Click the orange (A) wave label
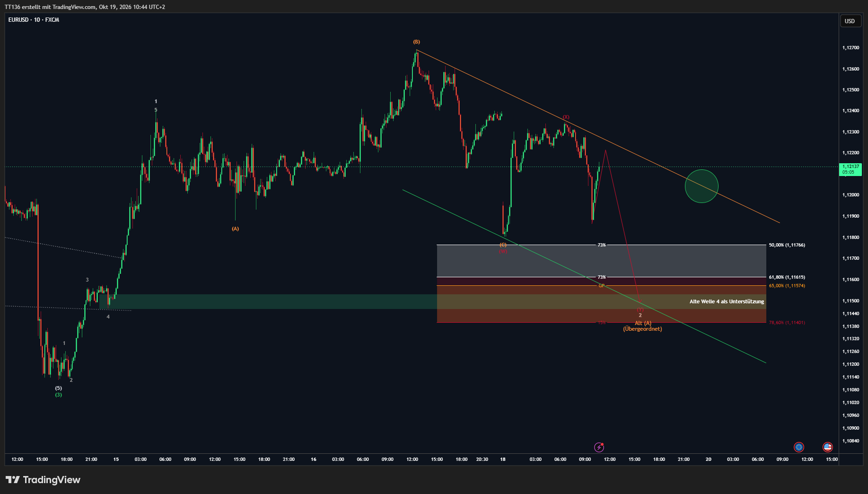868x494 pixels. pyautogui.click(x=235, y=229)
